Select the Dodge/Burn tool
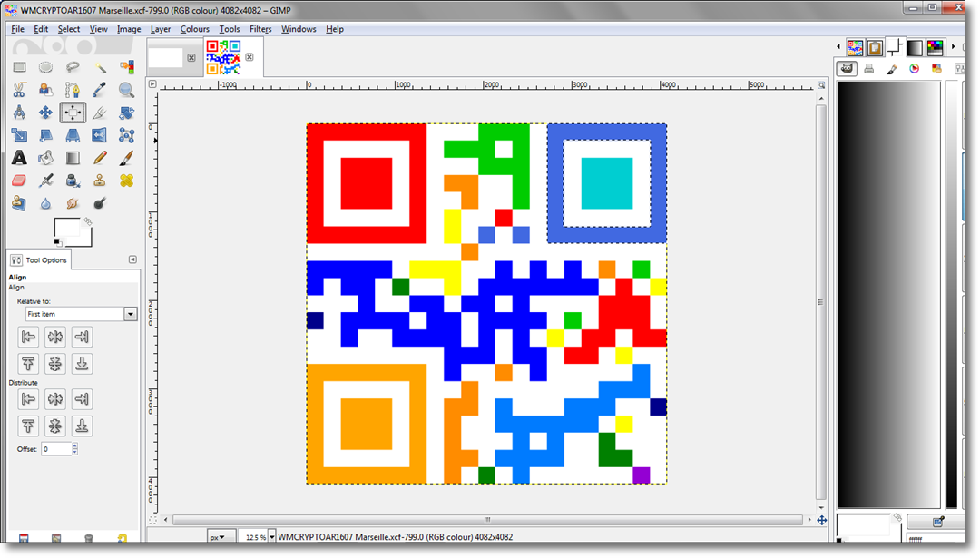Screen dimensions: 980x558 pos(100,203)
